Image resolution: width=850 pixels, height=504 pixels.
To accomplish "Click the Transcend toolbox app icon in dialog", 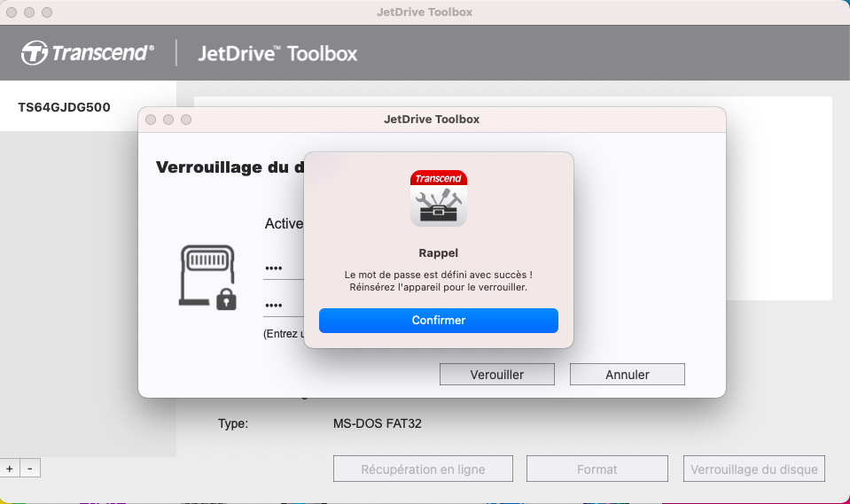I will click(x=438, y=198).
